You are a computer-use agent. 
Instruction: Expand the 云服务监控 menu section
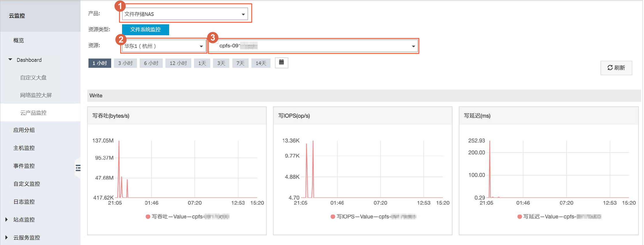pyautogui.click(x=6, y=237)
